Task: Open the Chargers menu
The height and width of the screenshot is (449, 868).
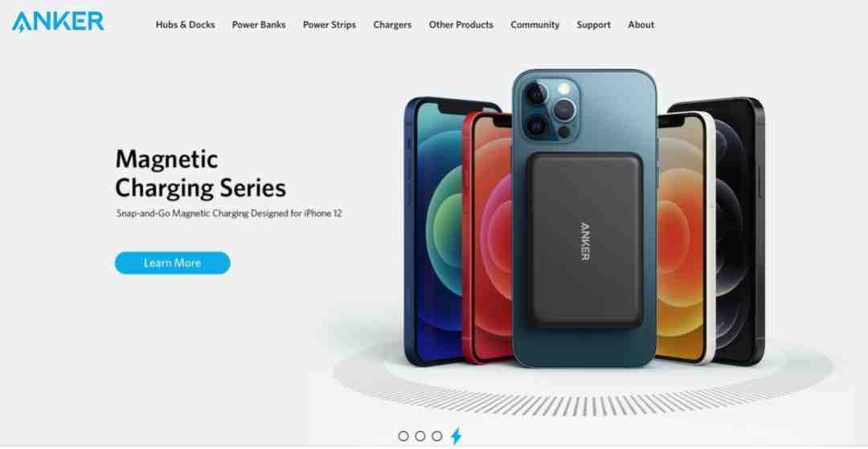Action: coord(392,25)
